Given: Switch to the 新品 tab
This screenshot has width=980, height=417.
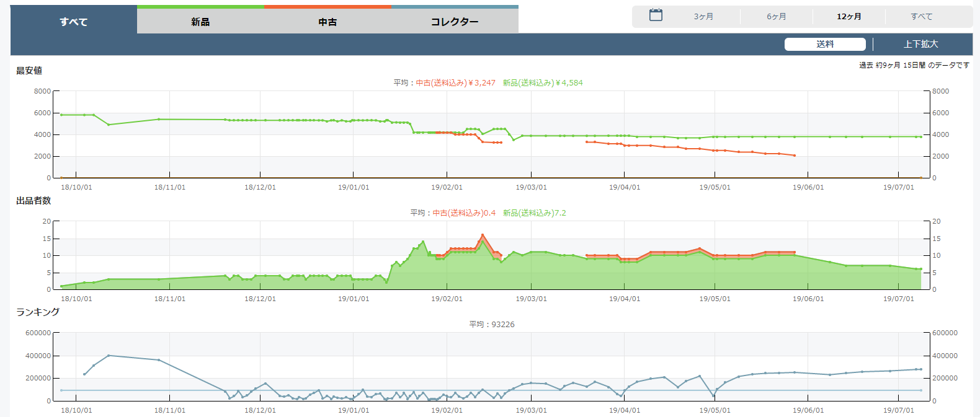Looking at the screenshot, I should 200,22.
